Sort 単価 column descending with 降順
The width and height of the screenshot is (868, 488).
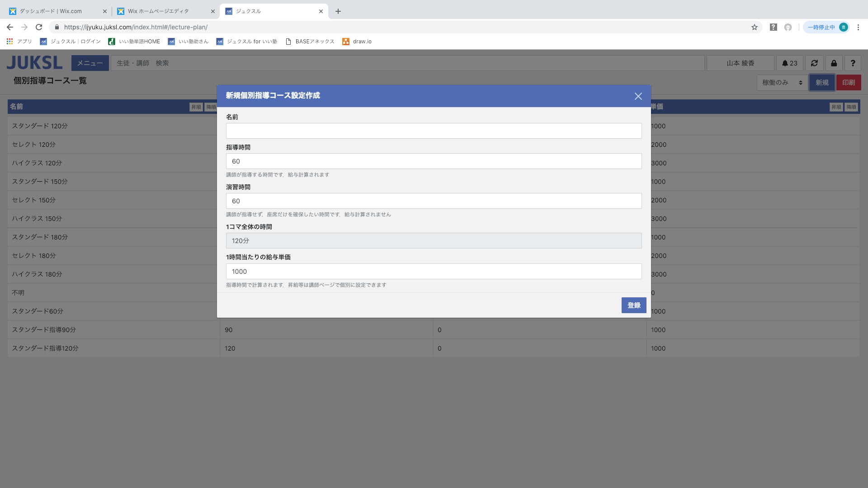point(851,107)
